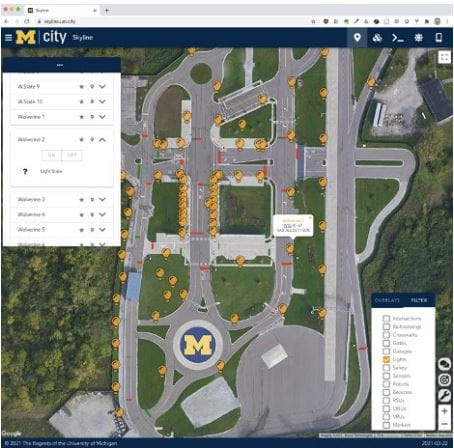
Task: Collapse the Wolverine 2 row chevron
Action: [x=102, y=140]
